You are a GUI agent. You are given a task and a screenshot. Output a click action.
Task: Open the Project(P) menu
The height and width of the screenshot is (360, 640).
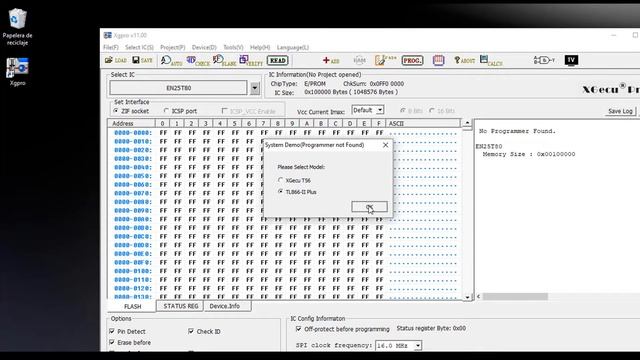click(x=173, y=47)
